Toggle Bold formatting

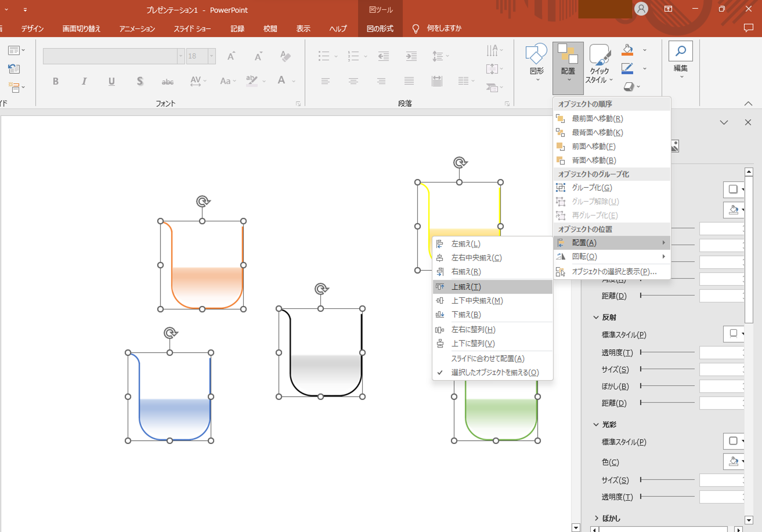tap(55, 81)
